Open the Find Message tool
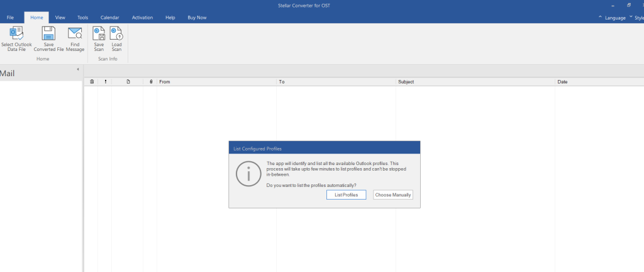The width and height of the screenshot is (644, 272). coord(75,40)
